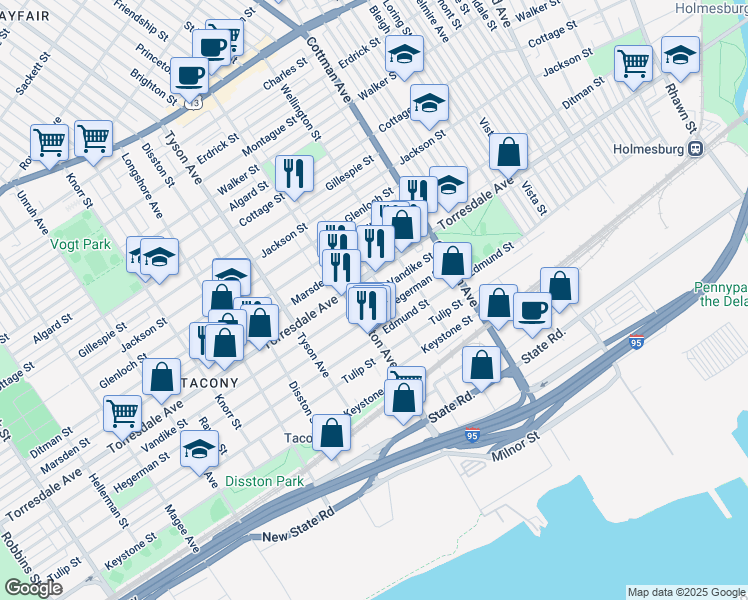The height and width of the screenshot is (600, 748).
Task: Click the Map data ©2025 Google text
Action: [x=687, y=592]
